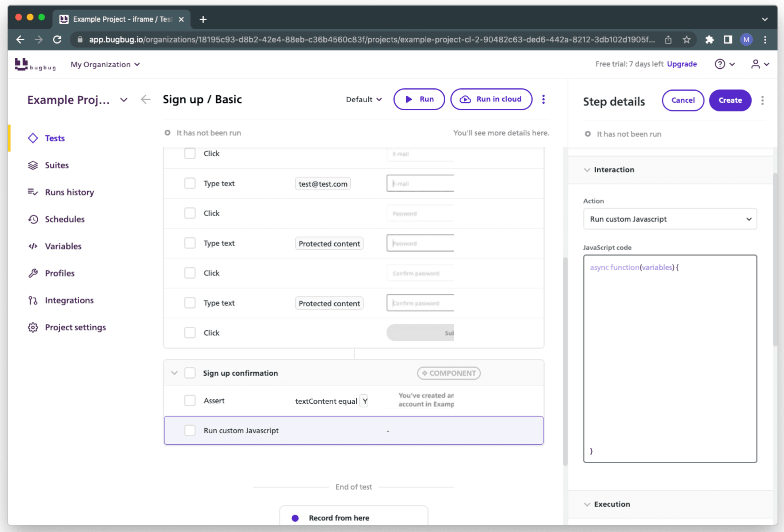
Task: Click the Integrations branch icon
Action: (x=33, y=300)
